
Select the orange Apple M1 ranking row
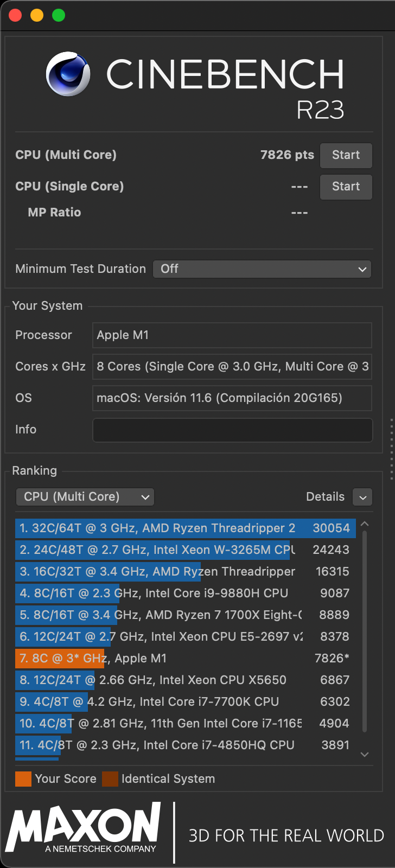184,659
